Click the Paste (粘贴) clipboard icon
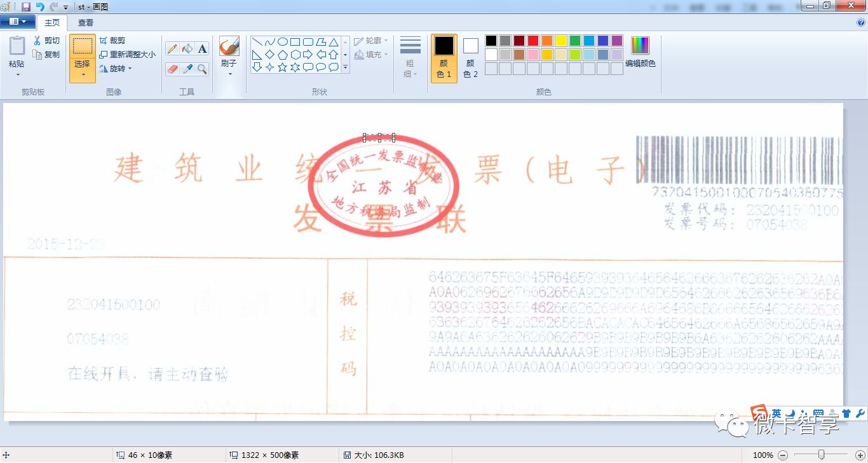868x463 pixels. click(x=17, y=46)
